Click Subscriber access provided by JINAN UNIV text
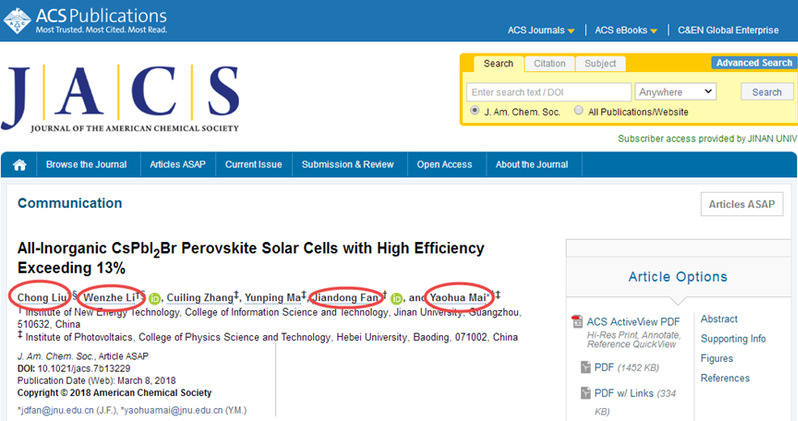798x421 pixels. pyautogui.click(x=707, y=139)
